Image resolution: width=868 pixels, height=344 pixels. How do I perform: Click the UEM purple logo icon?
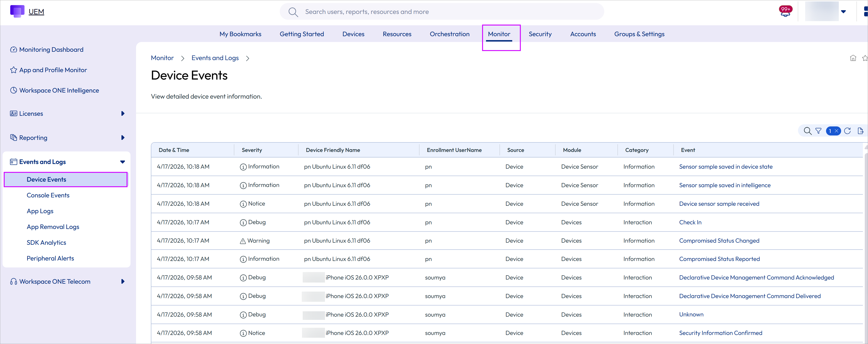pos(17,11)
